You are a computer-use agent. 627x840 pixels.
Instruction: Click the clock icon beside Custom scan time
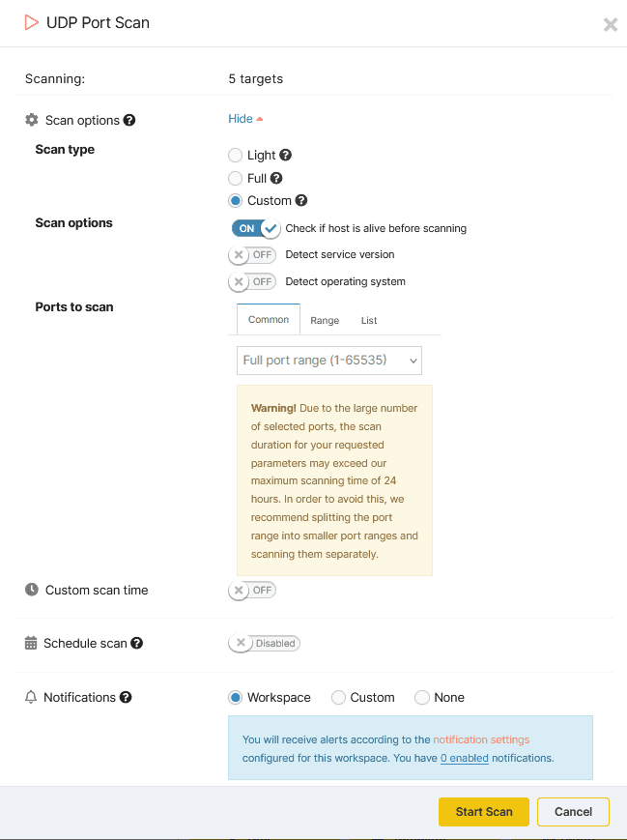point(30,590)
